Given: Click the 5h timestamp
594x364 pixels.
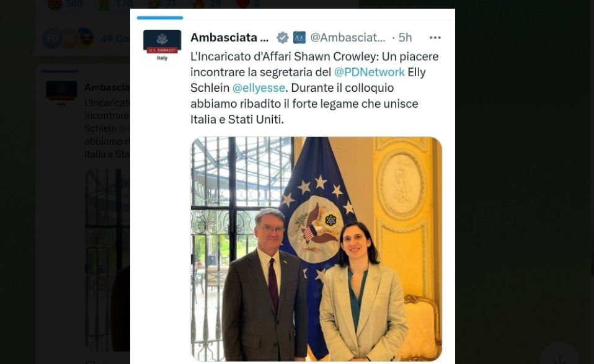Looking at the screenshot, I should click(405, 37).
